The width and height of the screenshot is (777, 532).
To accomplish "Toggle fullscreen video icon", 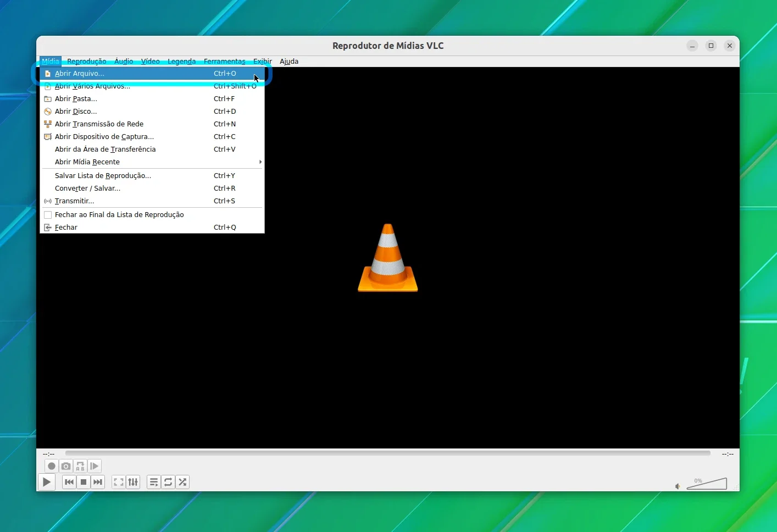I will [x=119, y=482].
